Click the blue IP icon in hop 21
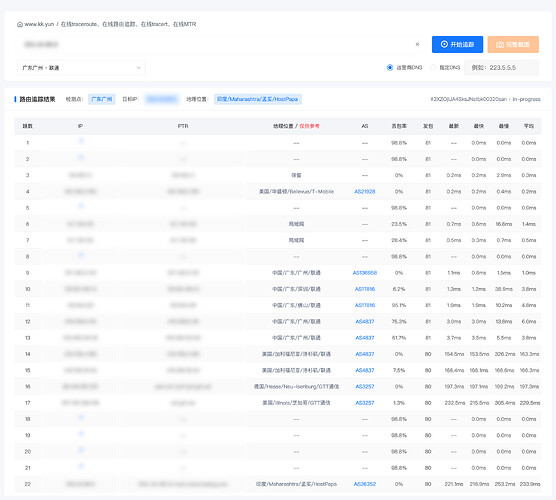 tap(81, 466)
